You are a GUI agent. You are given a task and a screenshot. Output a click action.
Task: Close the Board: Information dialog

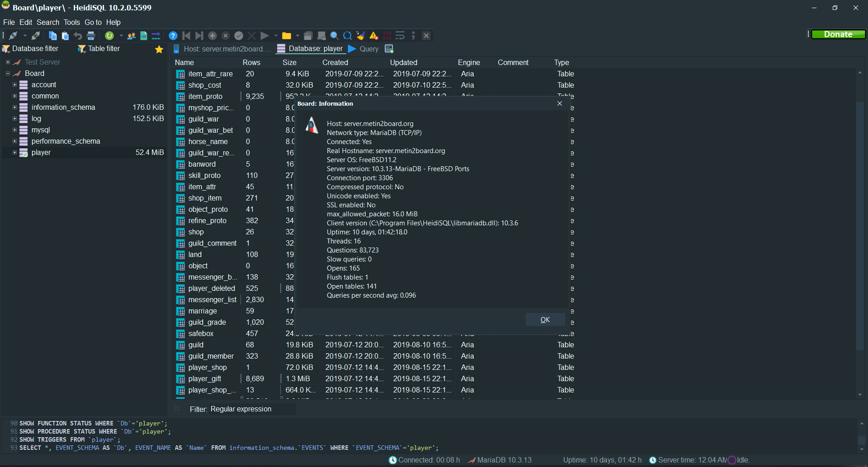coord(560,103)
